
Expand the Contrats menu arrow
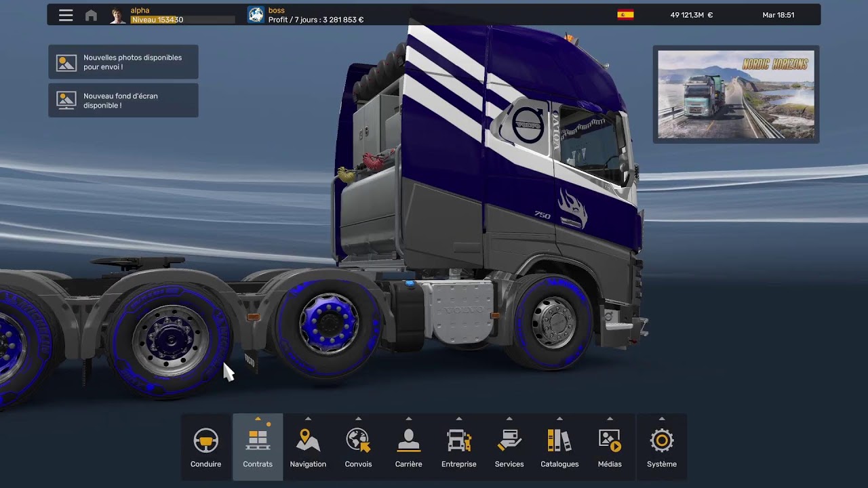point(258,418)
